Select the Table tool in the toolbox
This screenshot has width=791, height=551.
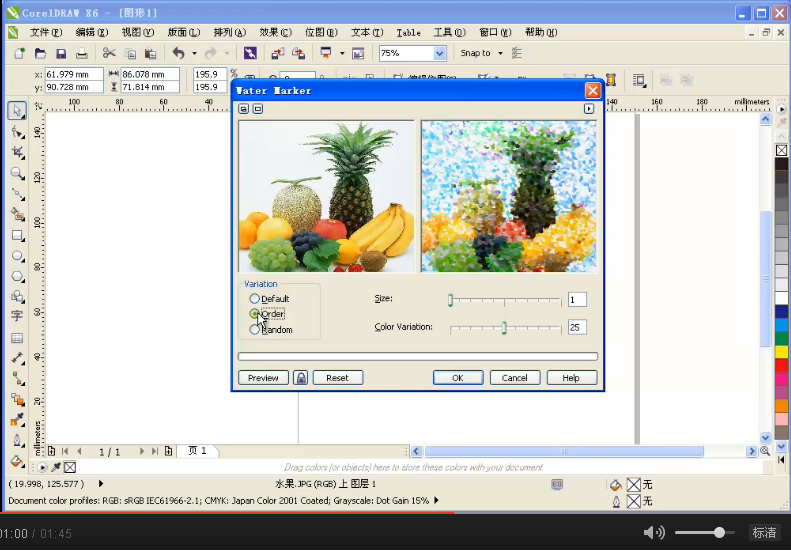17,338
